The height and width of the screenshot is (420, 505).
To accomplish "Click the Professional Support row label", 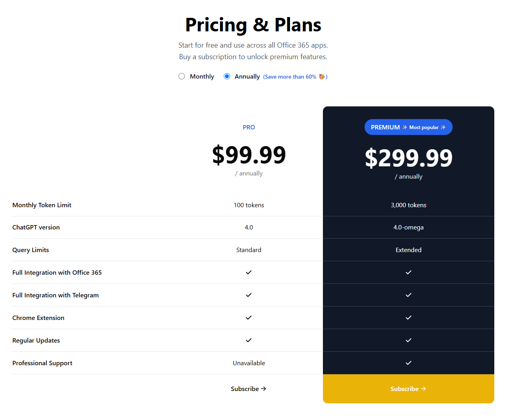I will point(42,363).
